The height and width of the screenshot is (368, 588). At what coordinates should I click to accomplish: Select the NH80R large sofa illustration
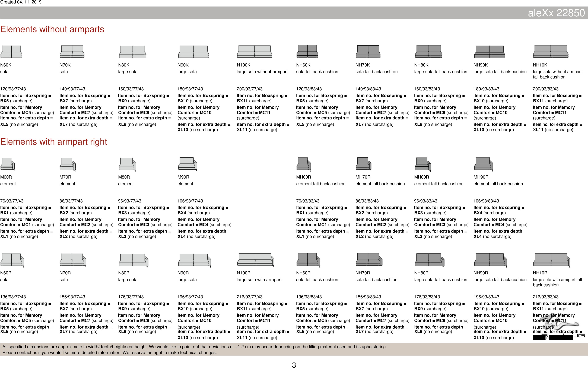coord(430,260)
